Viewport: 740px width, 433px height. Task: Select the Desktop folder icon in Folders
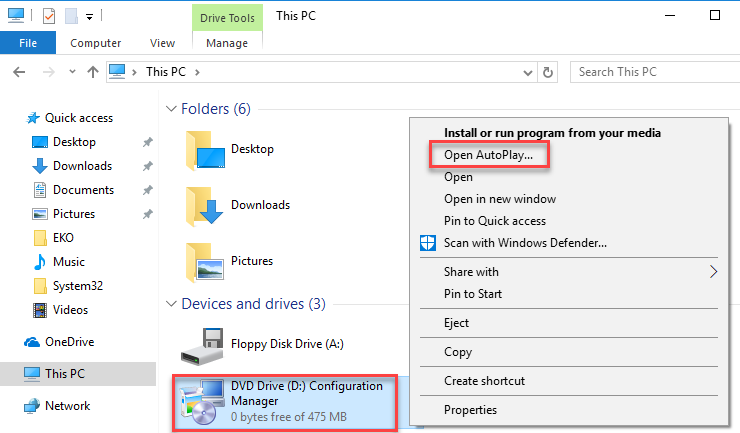[x=205, y=150]
